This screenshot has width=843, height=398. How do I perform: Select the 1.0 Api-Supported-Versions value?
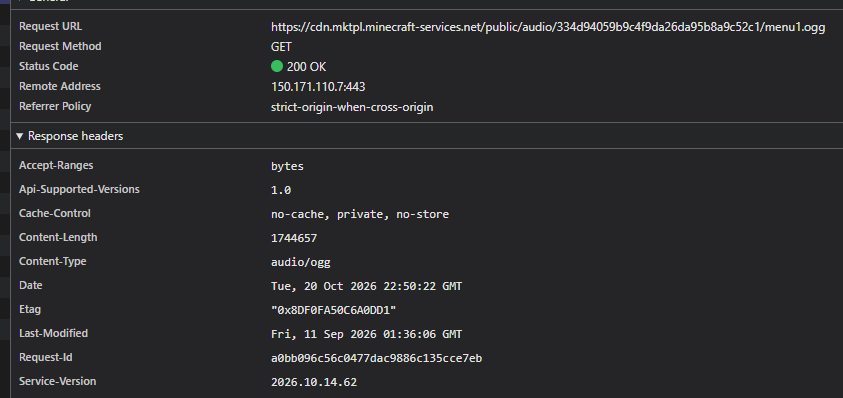click(x=281, y=190)
